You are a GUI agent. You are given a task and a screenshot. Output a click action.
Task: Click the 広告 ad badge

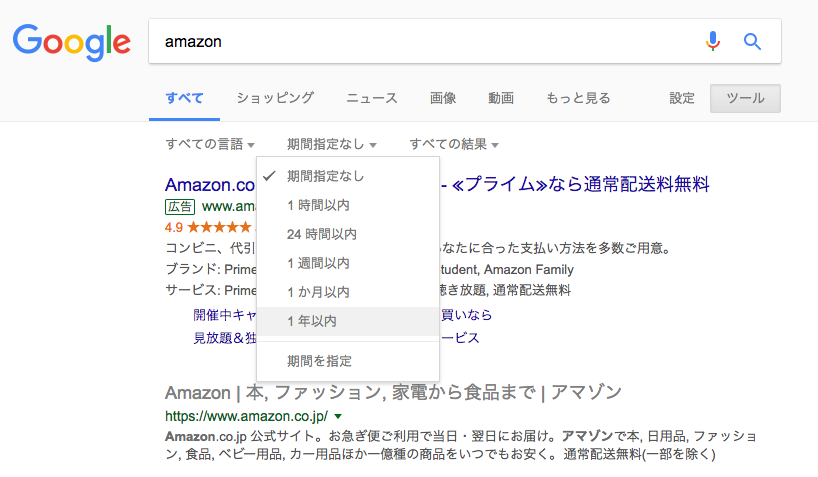[180, 207]
